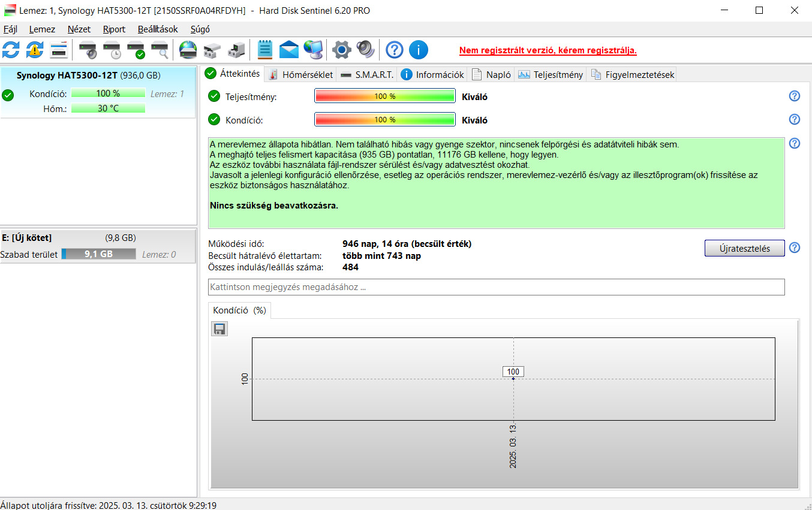Click the help icon beside Kondíció bar
Viewport: 812px width, 510px height.
(795, 119)
